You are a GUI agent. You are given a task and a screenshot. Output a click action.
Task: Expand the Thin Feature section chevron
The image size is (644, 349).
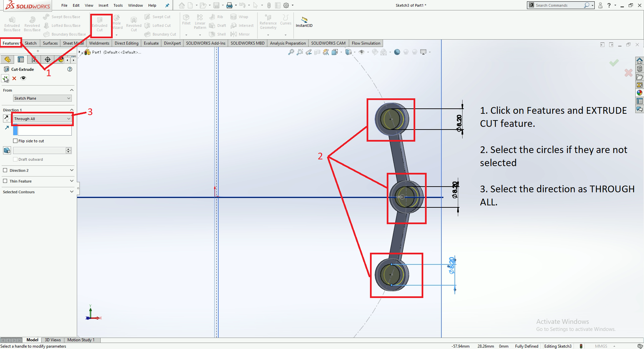coord(71,181)
